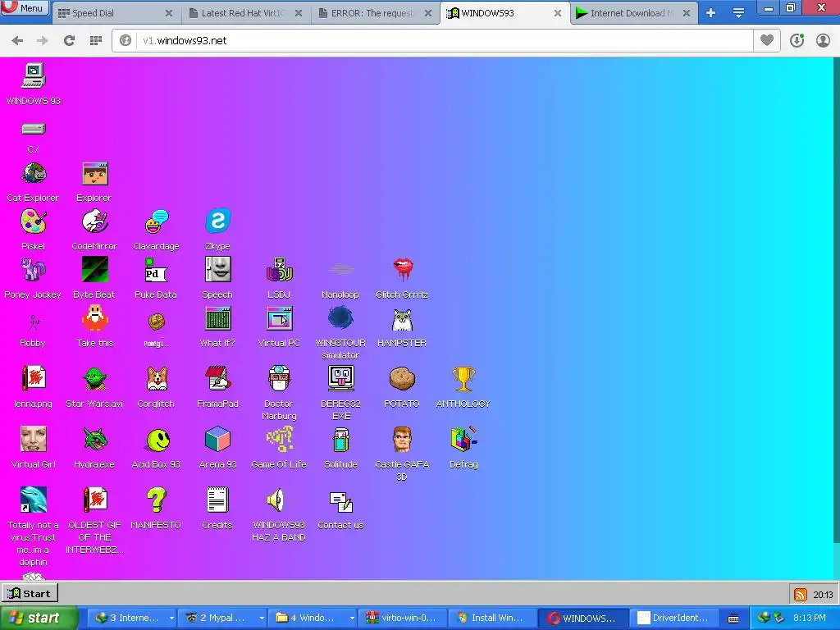Viewport: 840px width, 630px height.
Task: Launch Solitude
Action: point(340,440)
